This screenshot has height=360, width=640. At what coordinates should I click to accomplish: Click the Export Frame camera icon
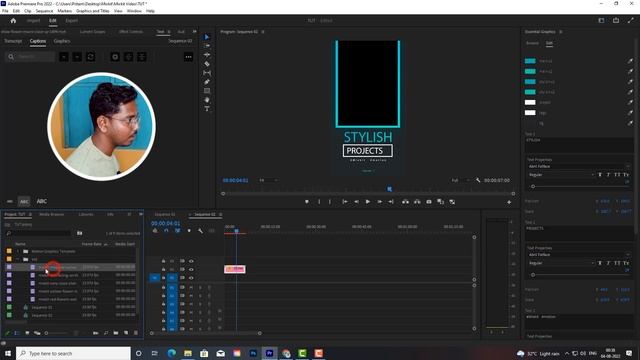coord(429,202)
